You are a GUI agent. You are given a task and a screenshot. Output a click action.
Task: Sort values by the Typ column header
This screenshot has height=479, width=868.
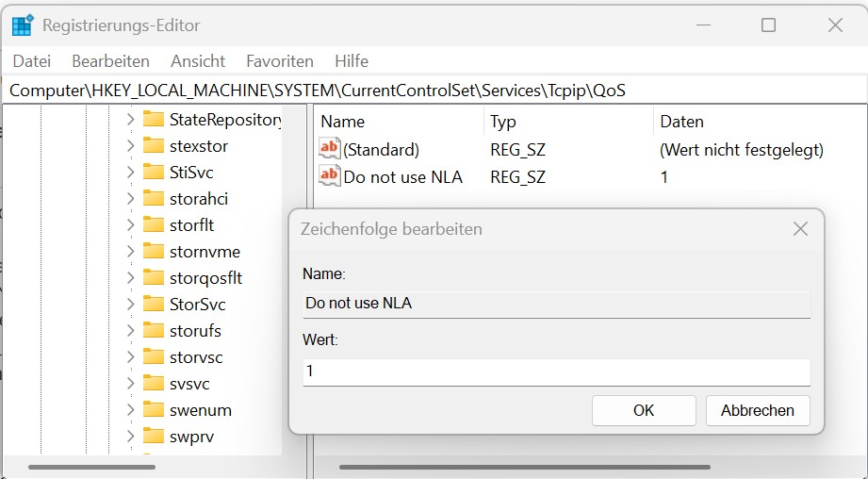[x=568, y=122]
